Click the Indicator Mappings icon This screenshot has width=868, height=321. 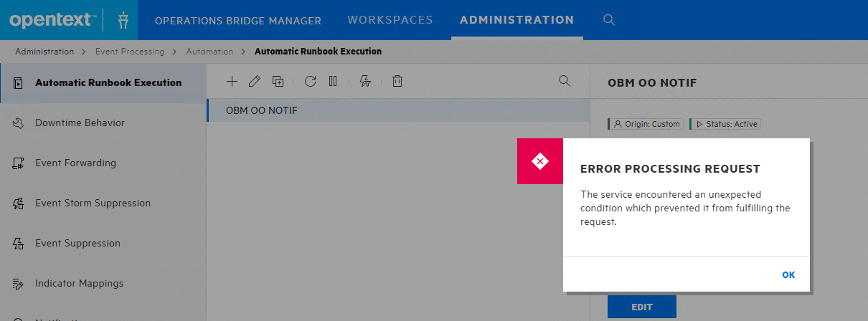click(x=19, y=284)
